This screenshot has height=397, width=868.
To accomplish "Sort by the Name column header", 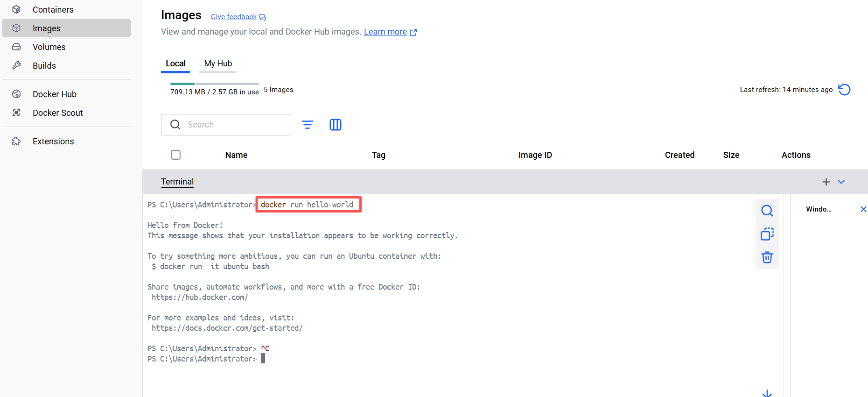I will coord(236,155).
